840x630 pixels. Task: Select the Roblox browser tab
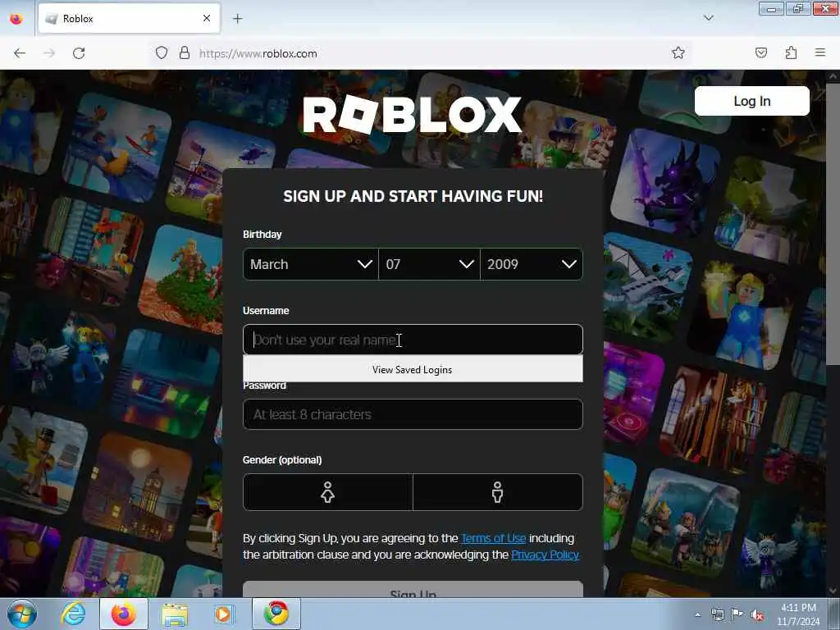pos(129,19)
